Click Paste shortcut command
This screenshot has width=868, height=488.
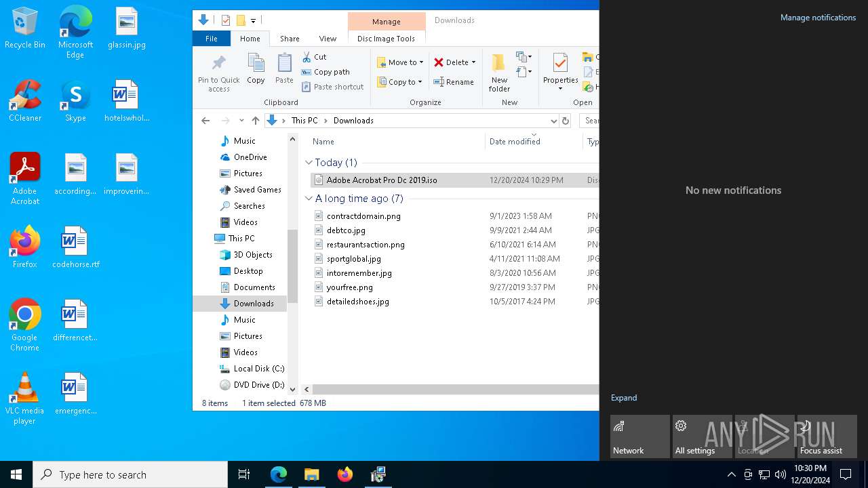tap(332, 87)
